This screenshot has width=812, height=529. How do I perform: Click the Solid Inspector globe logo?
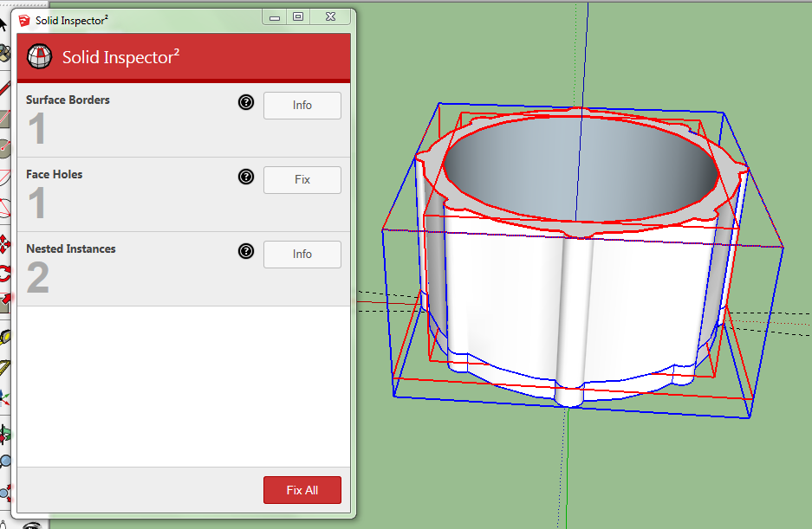pos(39,56)
